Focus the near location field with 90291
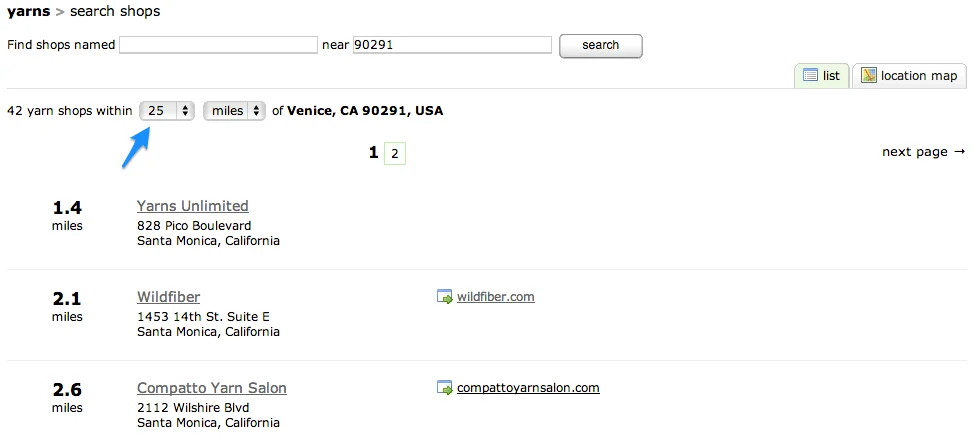The width and height of the screenshot is (977, 445). (452, 45)
